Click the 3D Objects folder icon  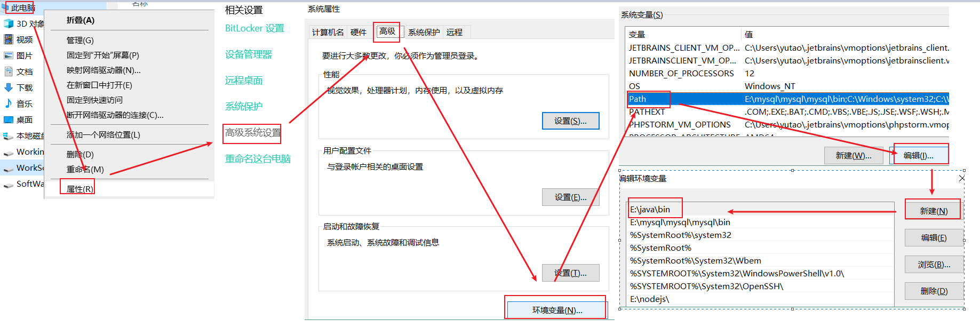[x=9, y=23]
